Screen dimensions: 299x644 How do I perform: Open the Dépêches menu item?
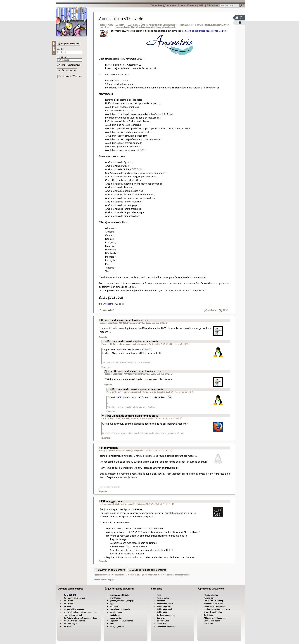156,5
